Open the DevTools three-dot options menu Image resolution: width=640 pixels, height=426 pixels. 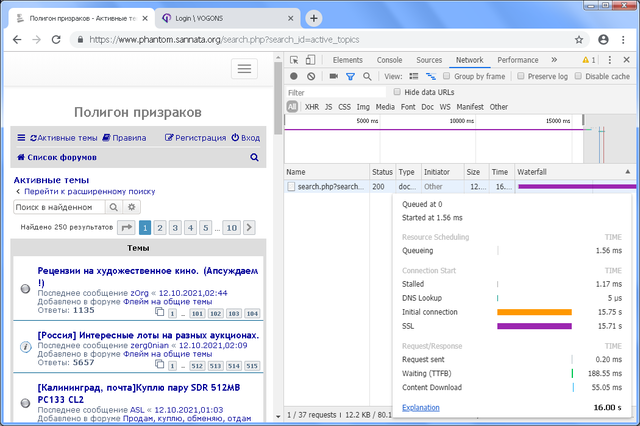click(x=609, y=60)
